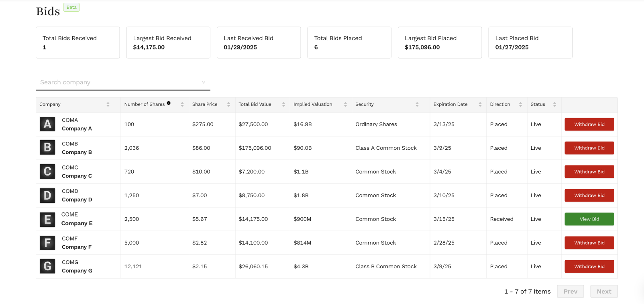Sort by Number of Shares column
Image resolution: width=644 pixels, height=304 pixels.
pyautogui.click(x=182, y=104)
